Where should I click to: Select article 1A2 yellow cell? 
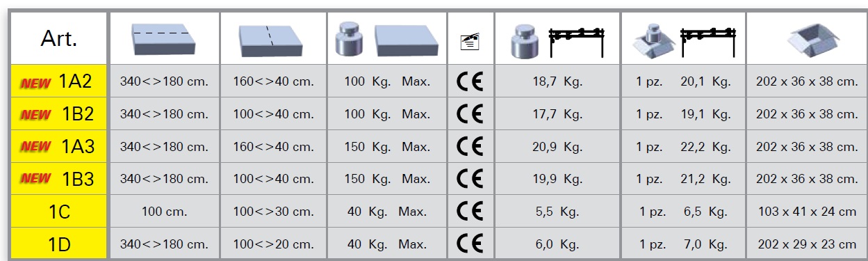58,81
